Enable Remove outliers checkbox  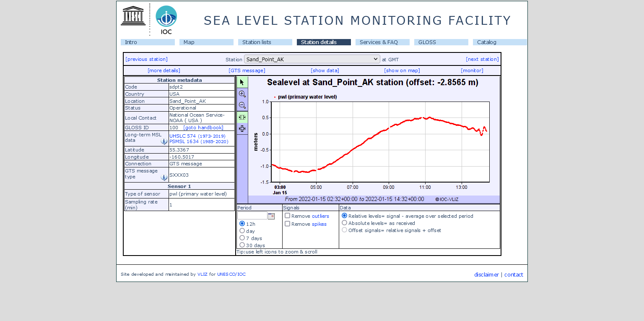pyautogui.click(x=288, y=216)
